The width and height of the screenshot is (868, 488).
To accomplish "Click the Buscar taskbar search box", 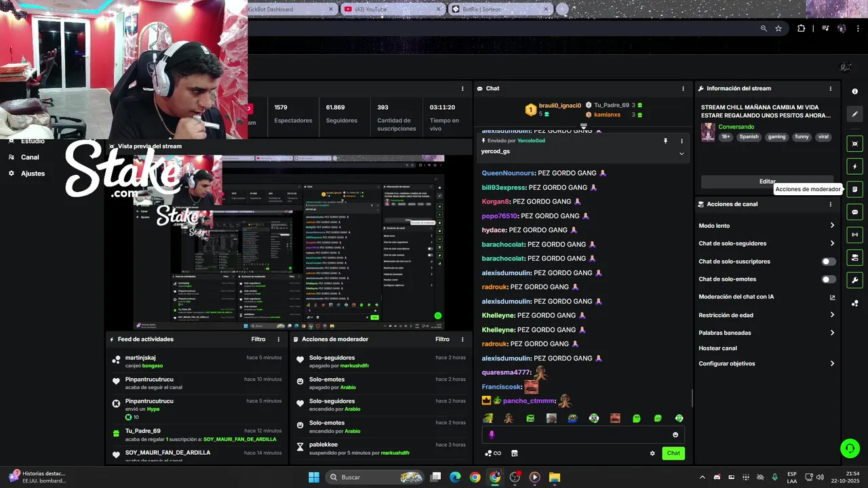I will (375, 477).
